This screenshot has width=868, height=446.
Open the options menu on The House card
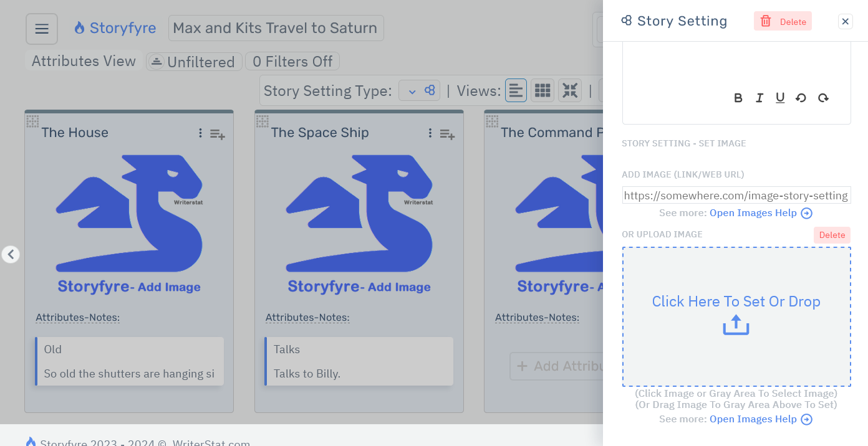200,133
